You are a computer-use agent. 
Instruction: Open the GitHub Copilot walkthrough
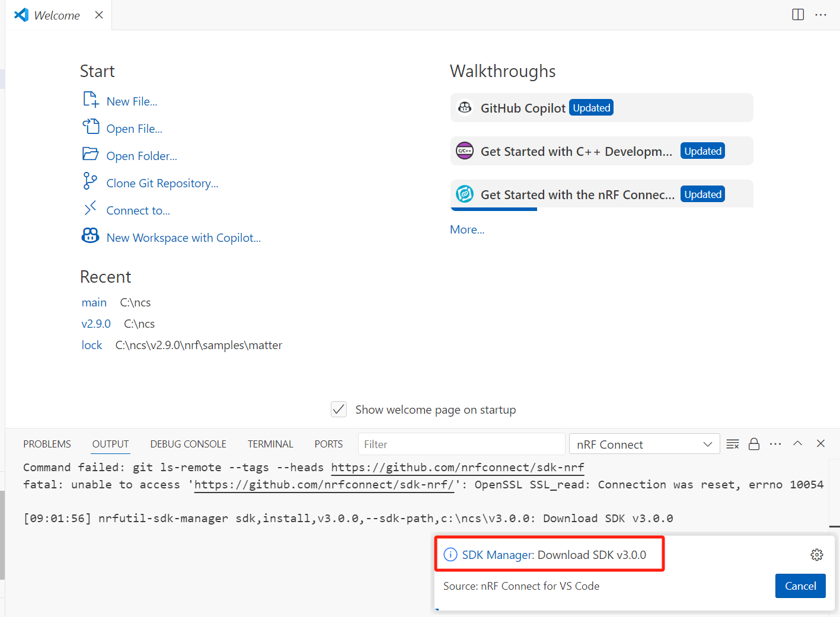tap(602, 107)
